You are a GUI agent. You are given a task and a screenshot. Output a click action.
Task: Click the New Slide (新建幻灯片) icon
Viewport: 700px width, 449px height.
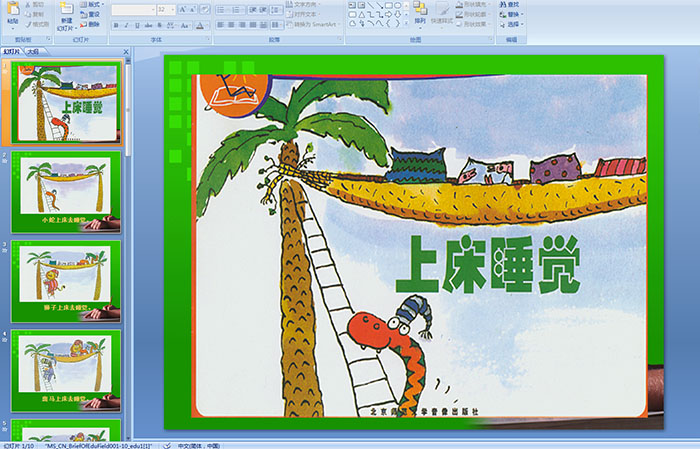(x=67, y=9)
